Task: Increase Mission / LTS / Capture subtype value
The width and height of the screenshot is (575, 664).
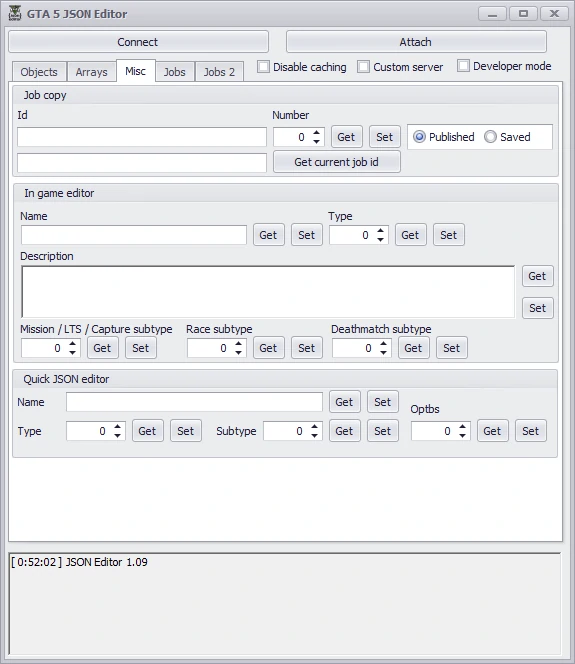Action: pos(72,344)
